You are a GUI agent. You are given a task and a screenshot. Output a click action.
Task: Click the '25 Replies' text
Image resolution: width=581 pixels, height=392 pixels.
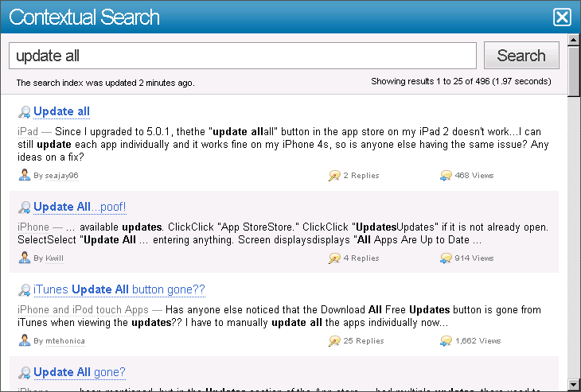[x=364, y=341]
